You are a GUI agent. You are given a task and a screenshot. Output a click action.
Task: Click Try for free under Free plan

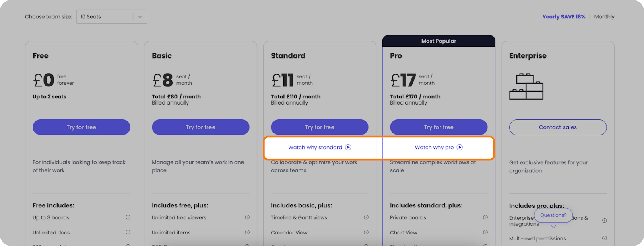tap(81, 127)
